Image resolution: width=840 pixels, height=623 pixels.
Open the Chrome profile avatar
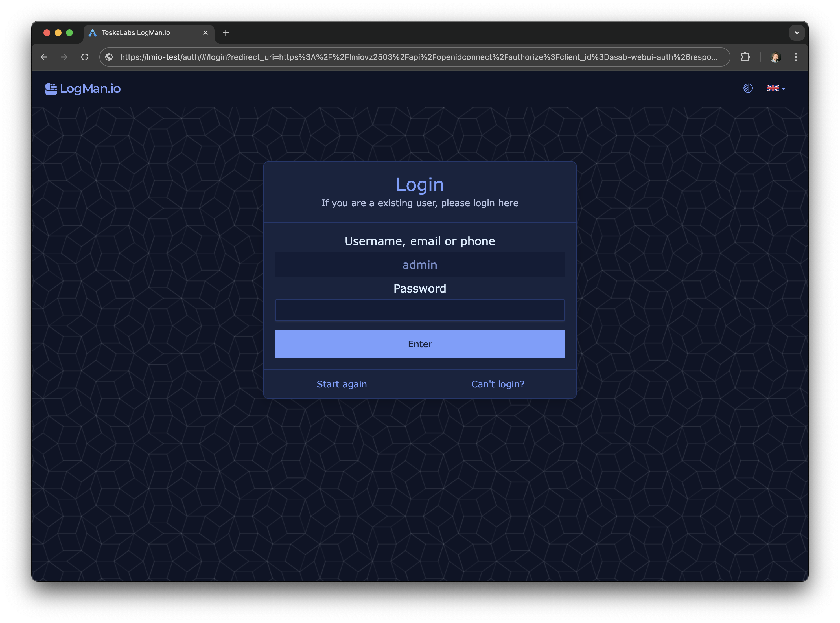pyautogui.click(x=775, y=57)
